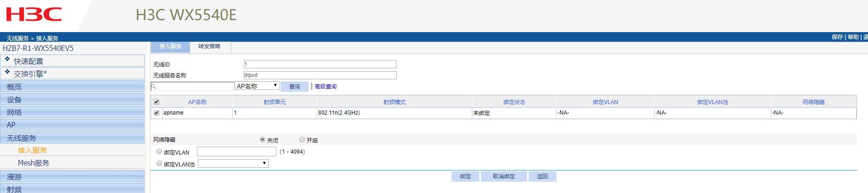
Task: Sort by 射频模式 column header
Action: (394, 102)
